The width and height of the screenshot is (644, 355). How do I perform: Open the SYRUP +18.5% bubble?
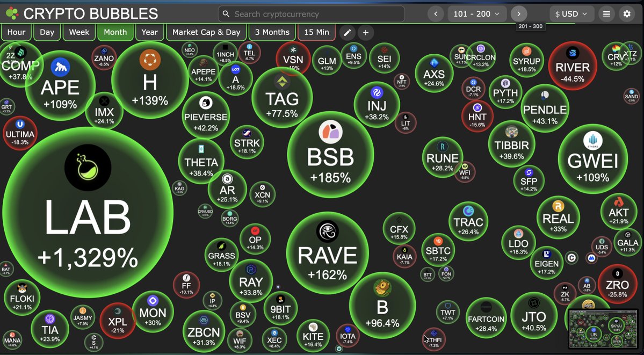coord(527,60)
